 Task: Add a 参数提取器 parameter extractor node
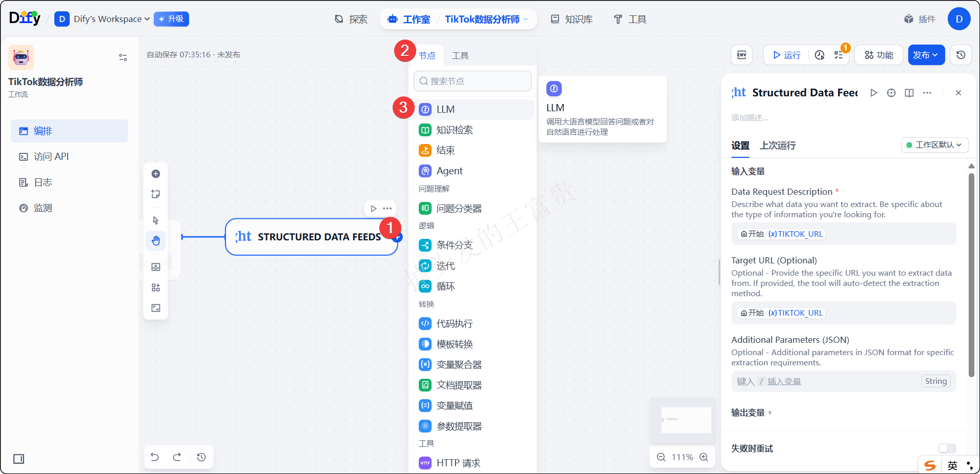point(474,426)
